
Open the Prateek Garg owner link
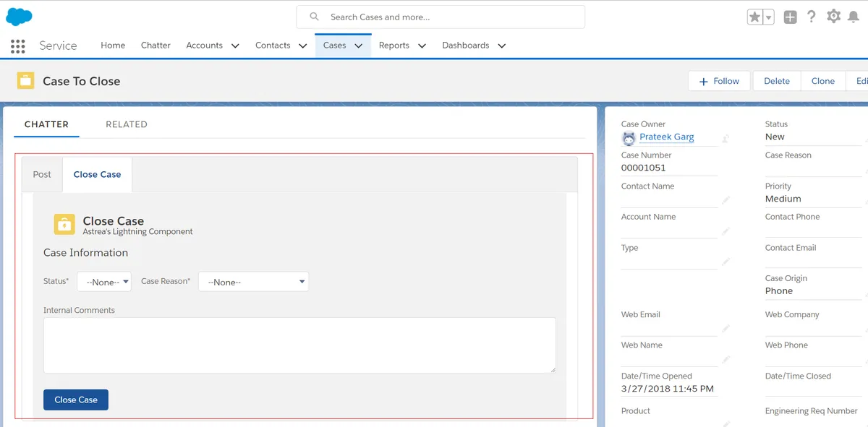click(667, 137)
